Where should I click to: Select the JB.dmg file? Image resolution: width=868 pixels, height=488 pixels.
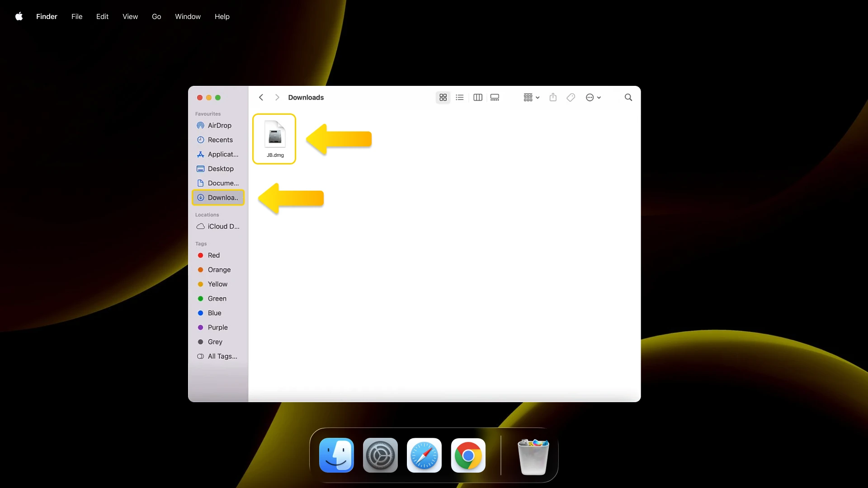click(275, 138)
